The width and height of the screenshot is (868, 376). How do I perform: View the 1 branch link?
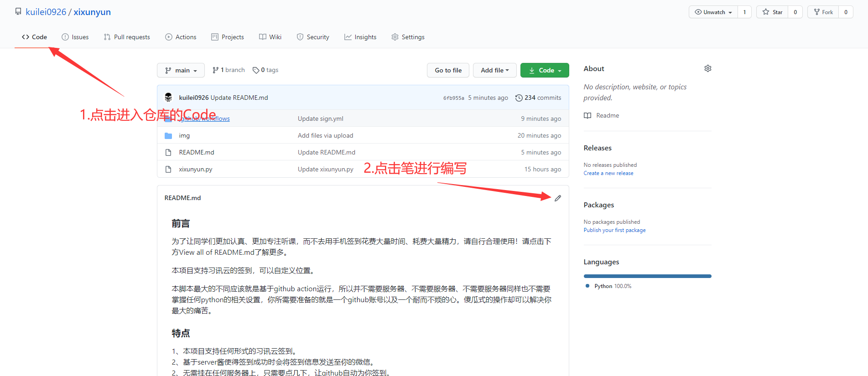click(229, 70)
